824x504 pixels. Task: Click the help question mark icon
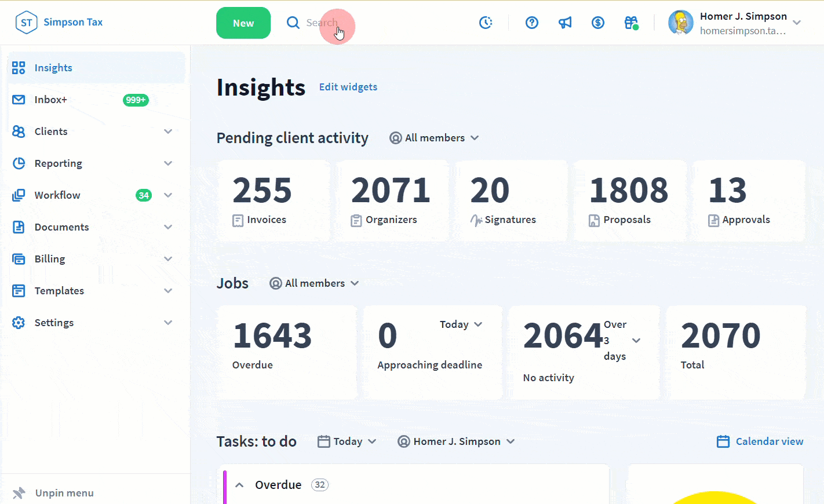tap(532, 23)
